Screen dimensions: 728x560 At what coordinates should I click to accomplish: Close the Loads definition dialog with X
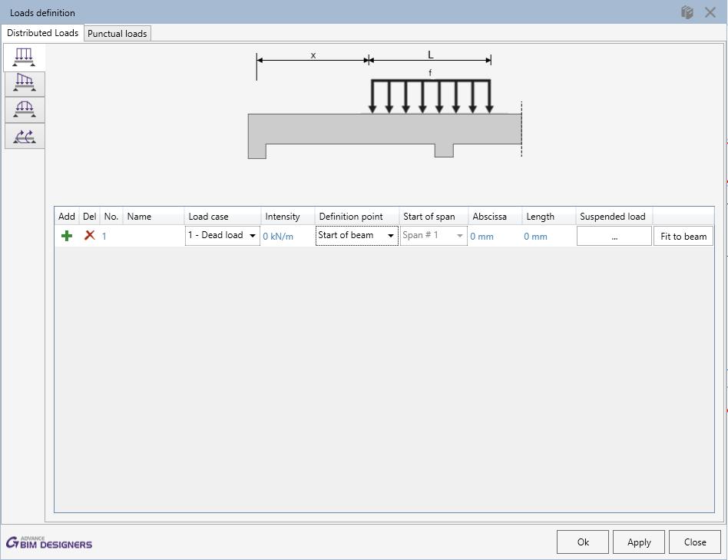tap(710, 12)
